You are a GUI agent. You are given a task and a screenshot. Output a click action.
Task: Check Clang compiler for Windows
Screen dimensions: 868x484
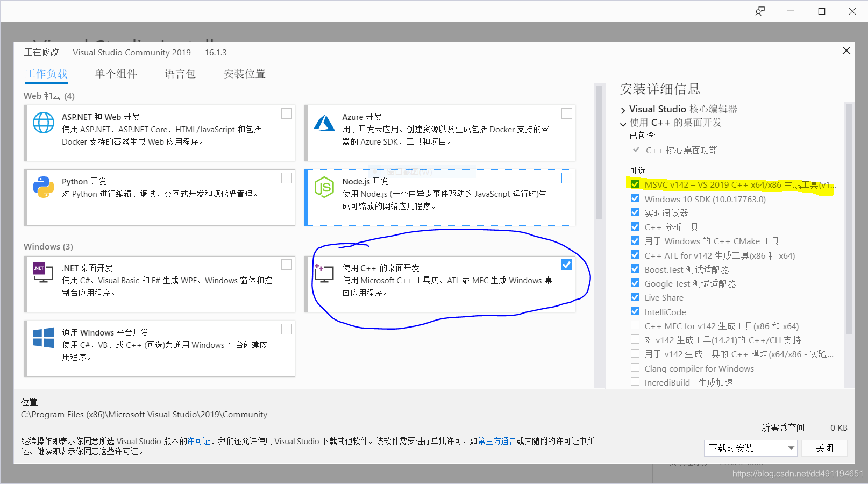click(635, 368)
